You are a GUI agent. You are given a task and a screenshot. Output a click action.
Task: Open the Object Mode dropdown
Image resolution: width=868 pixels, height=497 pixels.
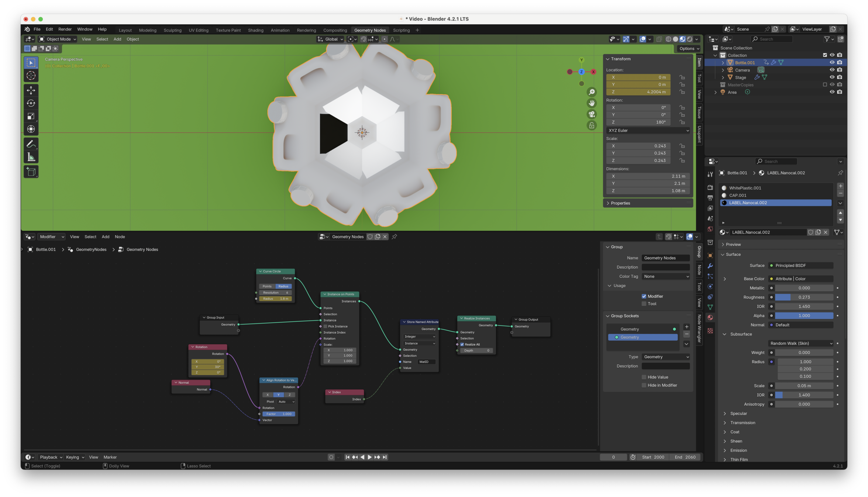click(58, 39)
